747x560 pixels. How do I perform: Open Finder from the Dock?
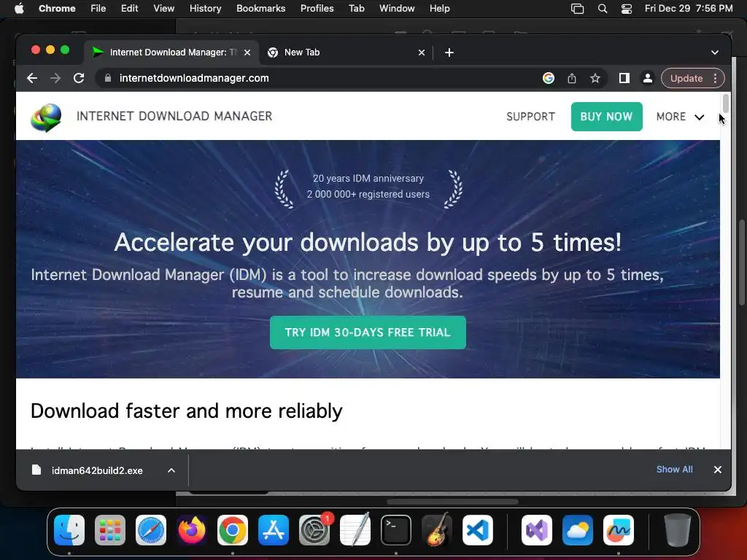click(69, 530)
